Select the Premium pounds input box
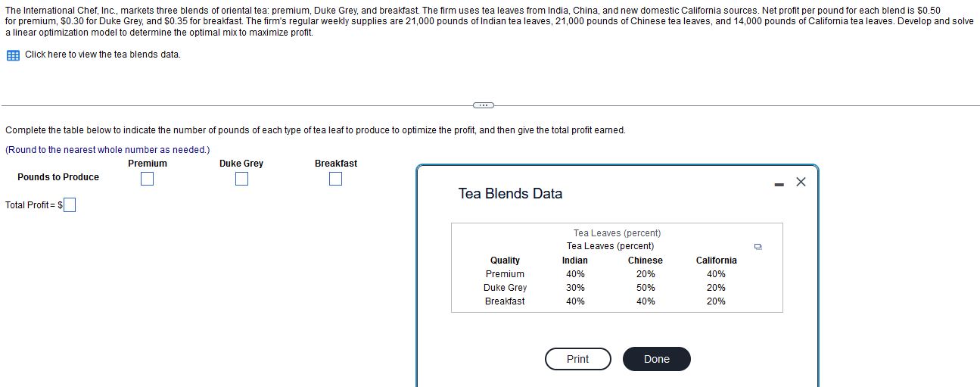This screenshot has width=980, height=387. 148,179
